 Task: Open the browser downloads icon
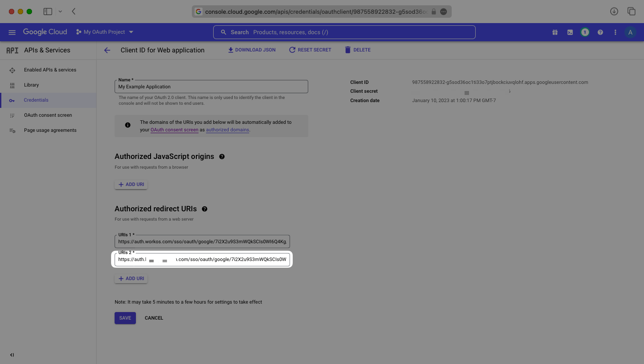[x=614, y=11]
